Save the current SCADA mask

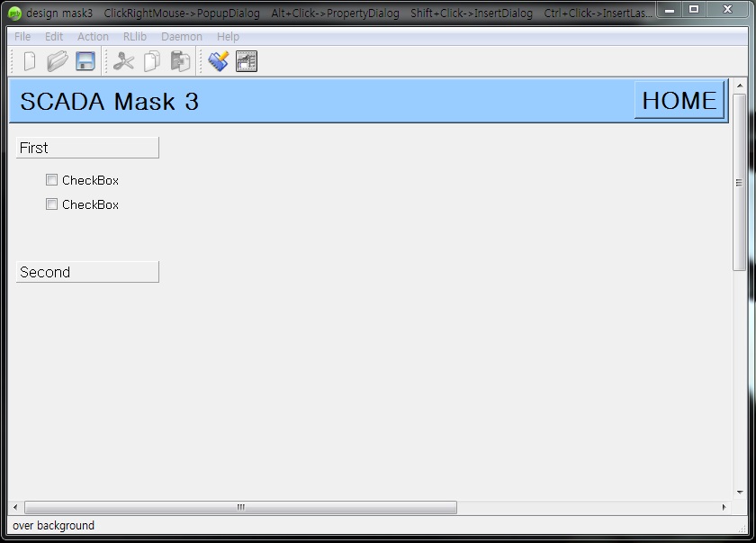(84, 61)
